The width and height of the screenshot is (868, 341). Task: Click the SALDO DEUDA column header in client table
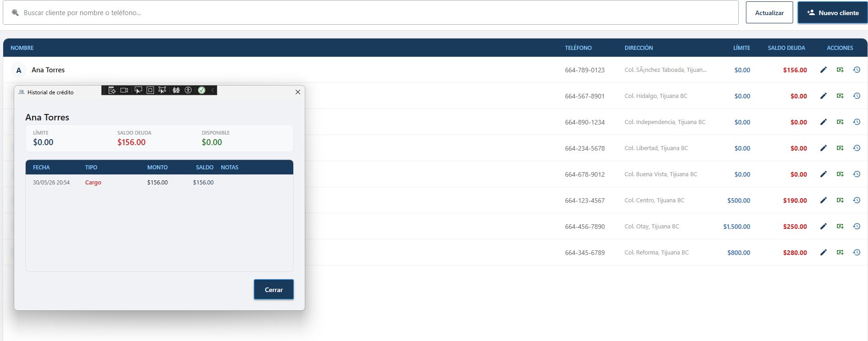pyautogui.click(x=786, y=48)
